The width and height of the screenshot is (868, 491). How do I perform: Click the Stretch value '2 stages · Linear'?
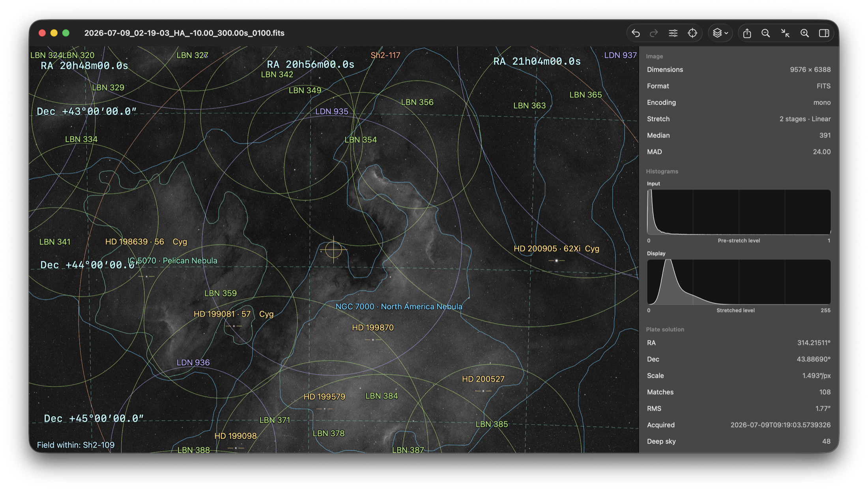pyautogui.click(x=805, y=119)
